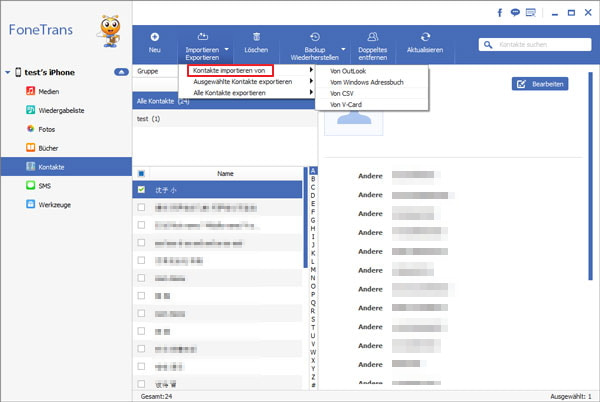Click Doppeltes entfernen icon
Image resolution: width=600 pixels, height=402 pixels.
pos(370,37)
